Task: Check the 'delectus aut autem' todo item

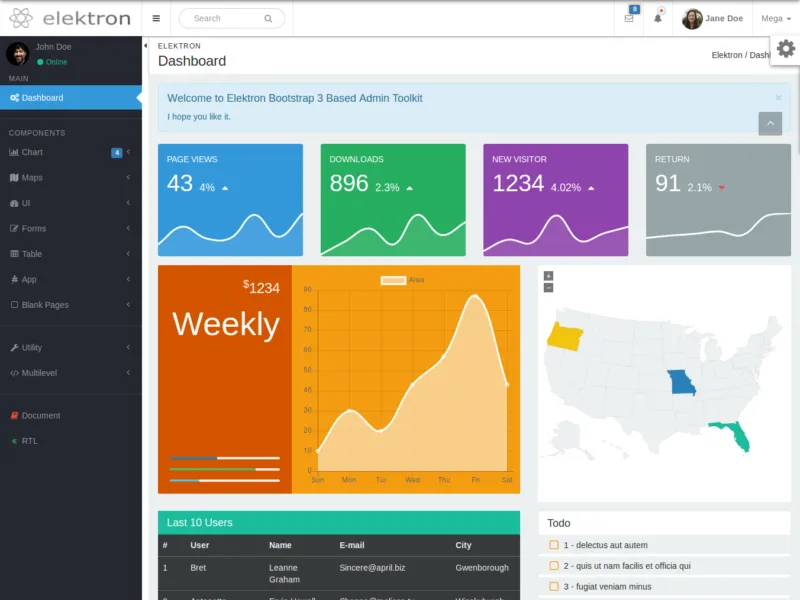Action: pos(554,545)
